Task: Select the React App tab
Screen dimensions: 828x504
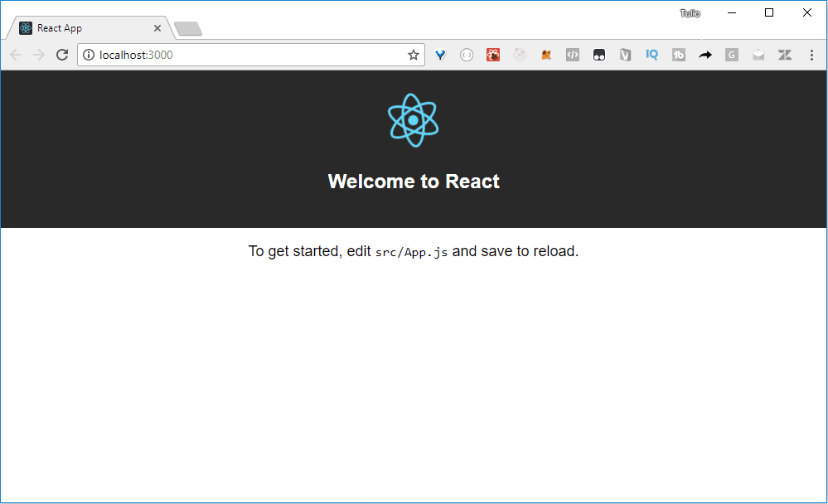Action: (x=90, y=28)
